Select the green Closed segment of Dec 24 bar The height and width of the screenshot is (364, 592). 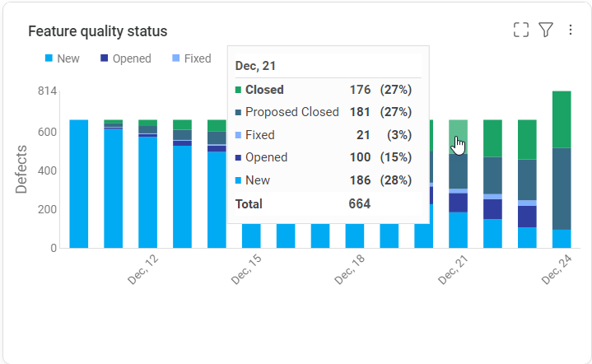pyautogui.click(x=562, y=119)
